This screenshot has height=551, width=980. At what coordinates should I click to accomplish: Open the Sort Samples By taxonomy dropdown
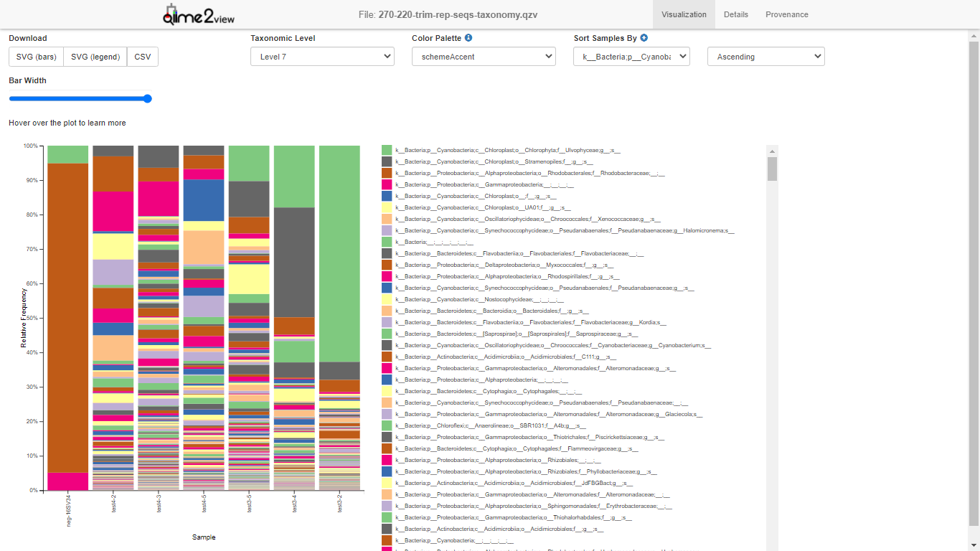(x=631, y=57)
